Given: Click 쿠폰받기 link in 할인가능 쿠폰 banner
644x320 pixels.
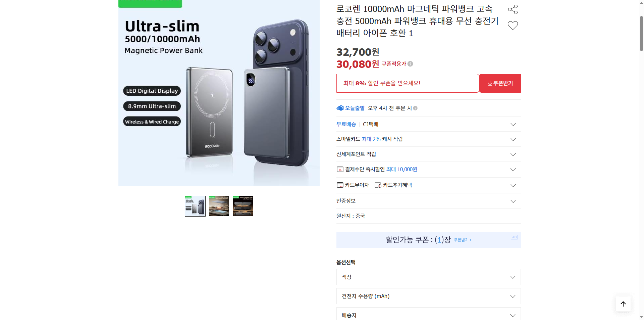Looking at the screenshot, I should pos(462,240).
